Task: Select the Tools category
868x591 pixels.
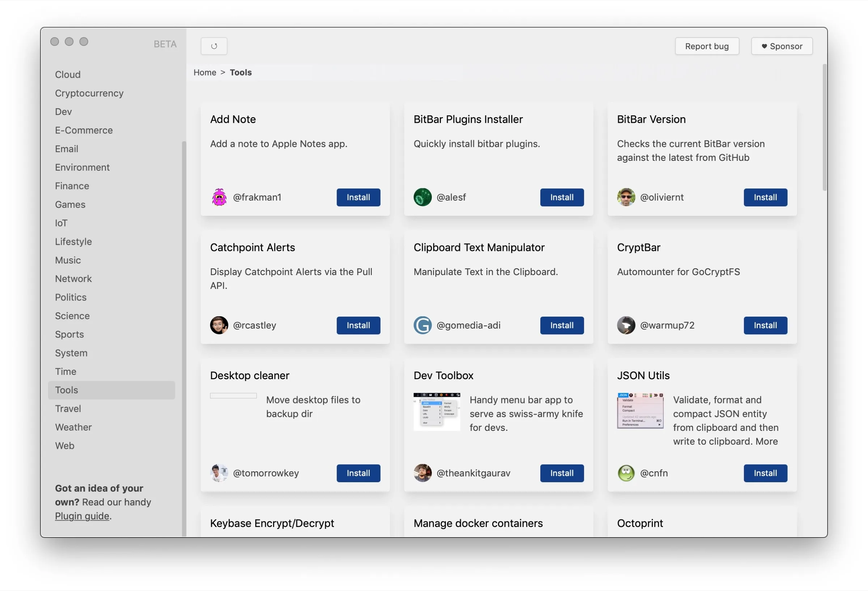Action: pos(66,389)
